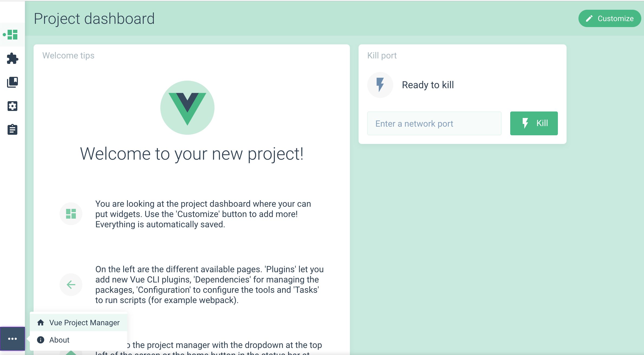Open Configuration settings gear icon
This screenshot has width=644, height=355.
12,106
